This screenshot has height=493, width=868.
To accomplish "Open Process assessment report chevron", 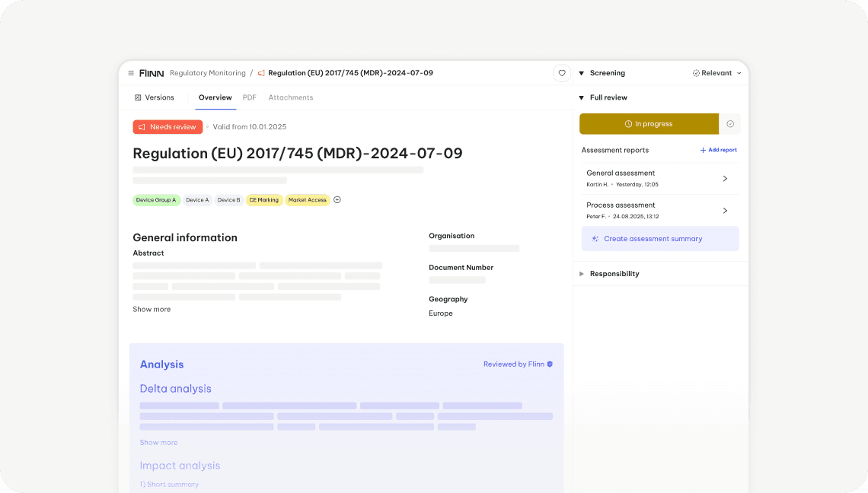I will 725,211.
